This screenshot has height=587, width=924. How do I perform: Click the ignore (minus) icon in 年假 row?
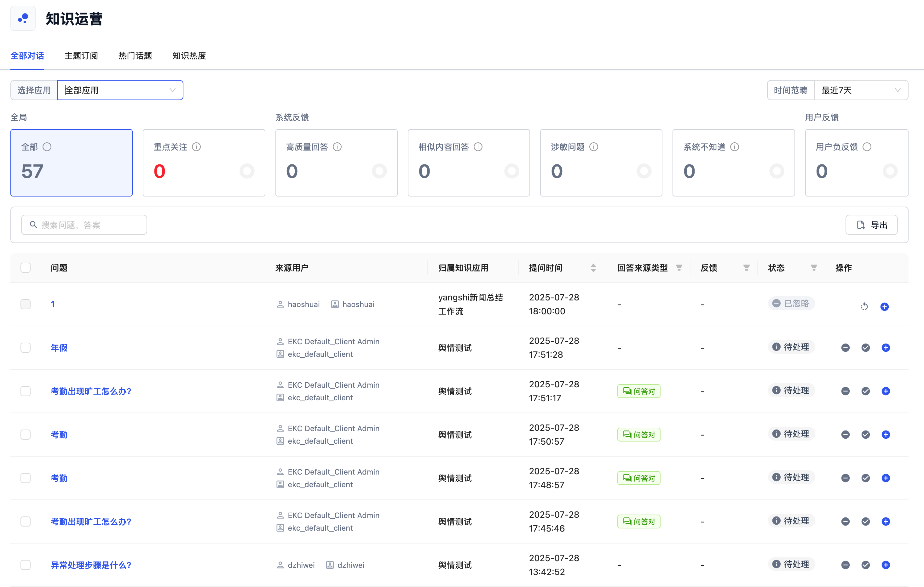pyautogui.click(x=845, y=348)
